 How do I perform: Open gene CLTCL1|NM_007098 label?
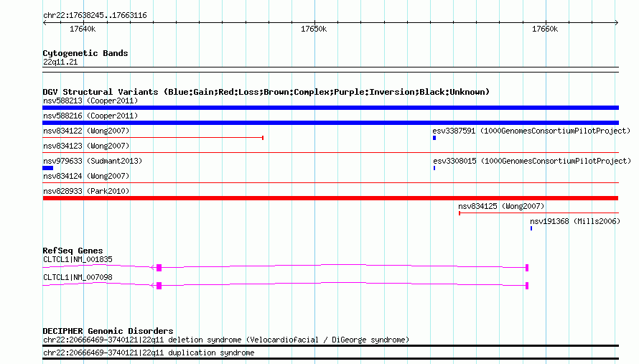78,277
